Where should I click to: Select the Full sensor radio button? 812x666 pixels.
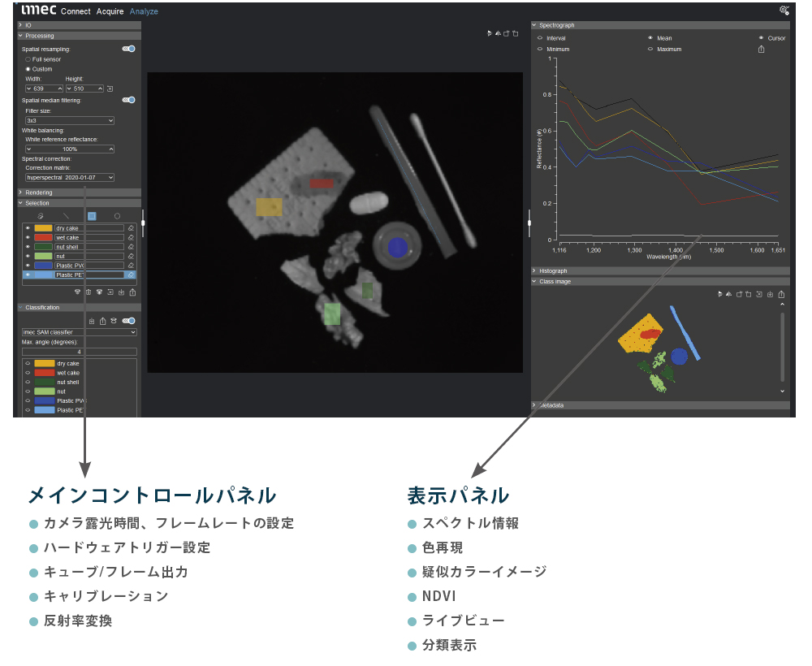[x=28, y=59]
